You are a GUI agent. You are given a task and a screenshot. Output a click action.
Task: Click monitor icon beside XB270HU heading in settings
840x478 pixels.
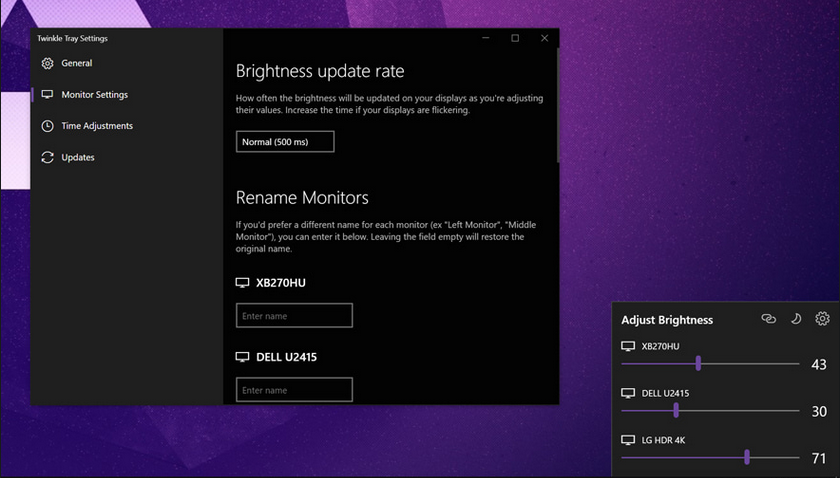(242, 282)
